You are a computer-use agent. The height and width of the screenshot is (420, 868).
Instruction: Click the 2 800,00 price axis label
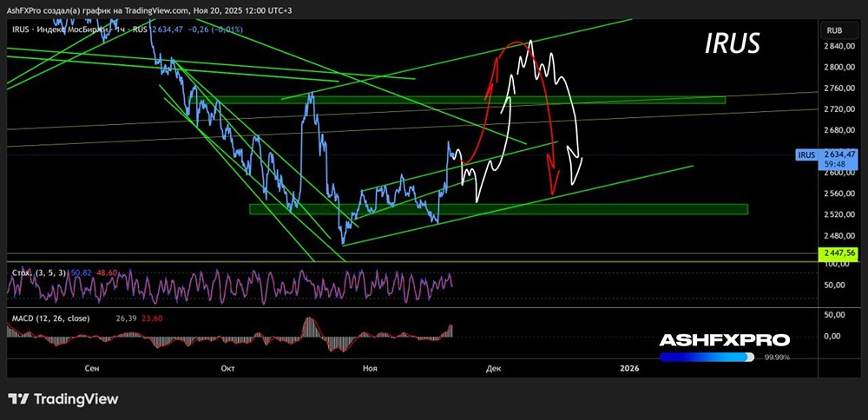click(841, 68)
